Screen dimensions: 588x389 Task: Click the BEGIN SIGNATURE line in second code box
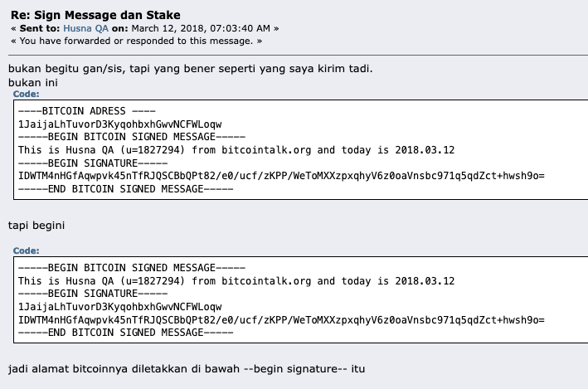(x=93, y=294)
